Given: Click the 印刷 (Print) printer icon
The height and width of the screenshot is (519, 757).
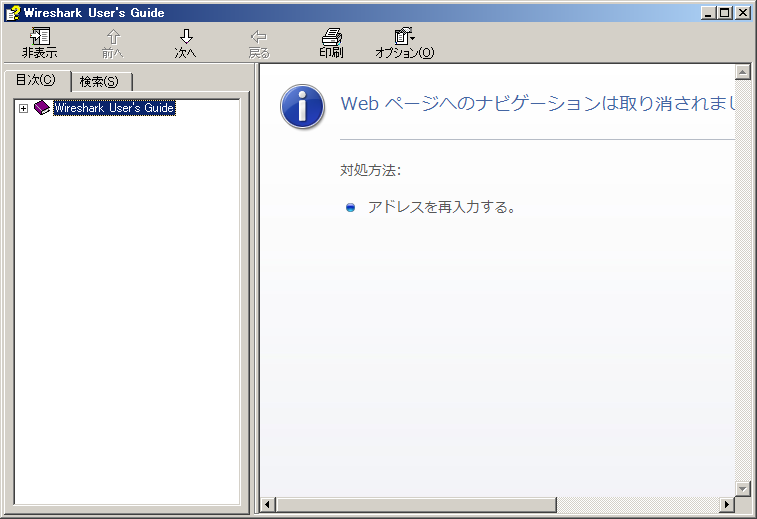Looking at the screenshot, I should pos(332,37).
